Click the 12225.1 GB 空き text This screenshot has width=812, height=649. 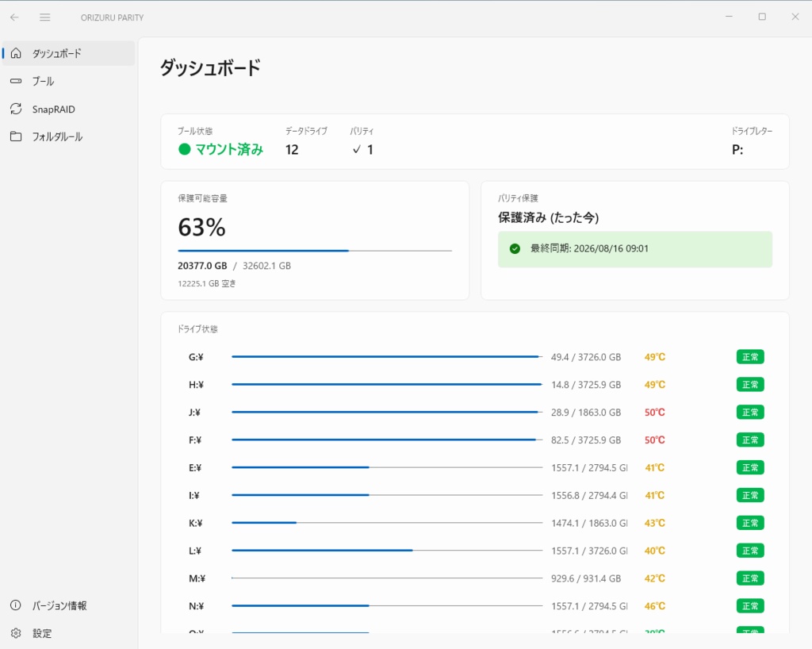pyautogui.click(x=207, y=283)
